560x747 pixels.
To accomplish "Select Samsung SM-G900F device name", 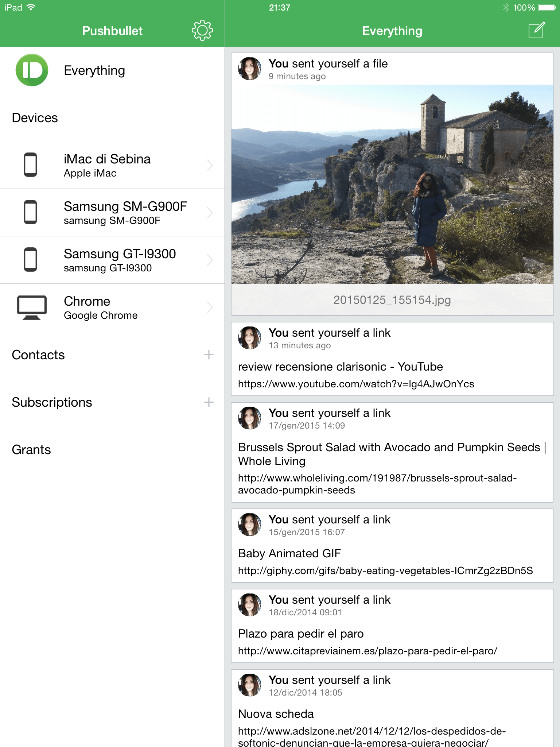I will coord(125,206).
